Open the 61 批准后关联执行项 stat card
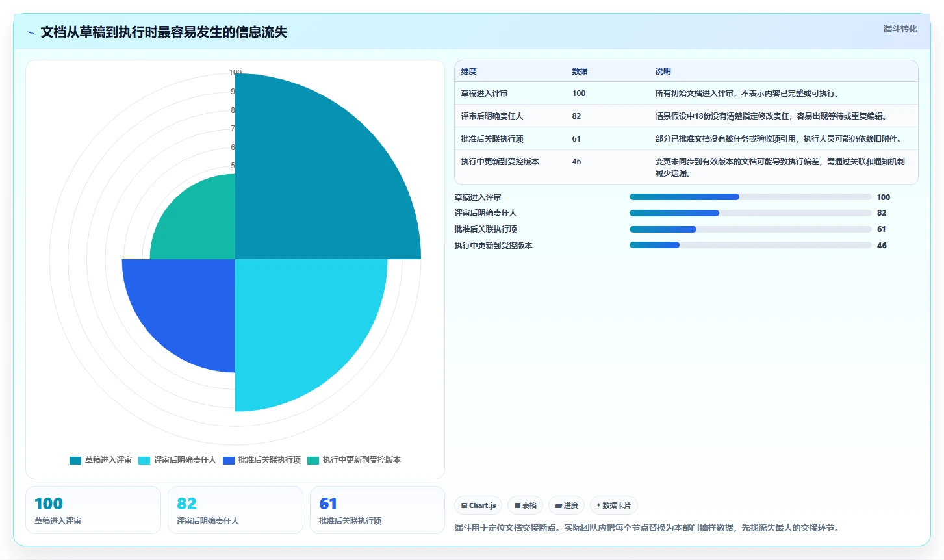Image resolution: width=944 pixels, height=560 pixels. [x=377, y=510]
